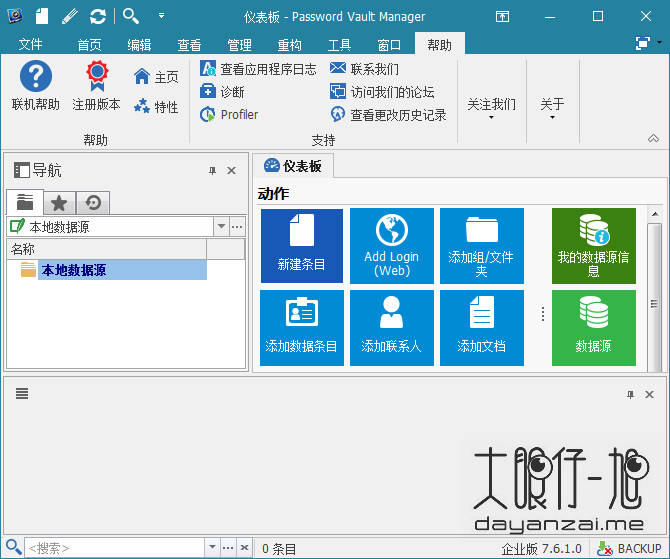The image size is (670, 559).
Task: Click the 添加组/文件夹 tile
Action: pos(482,246)
